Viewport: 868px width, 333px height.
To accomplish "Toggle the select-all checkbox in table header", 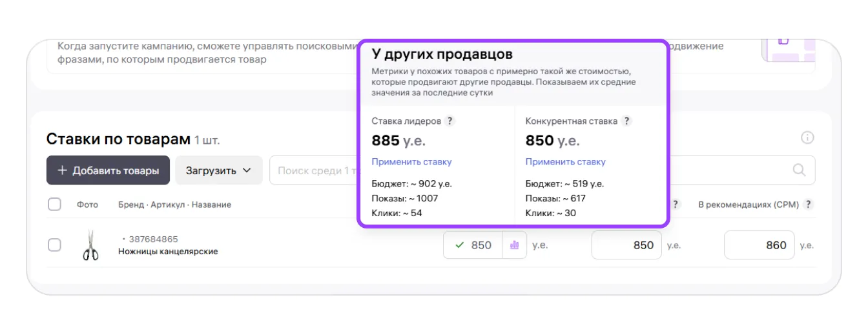I will coord(55,205).
